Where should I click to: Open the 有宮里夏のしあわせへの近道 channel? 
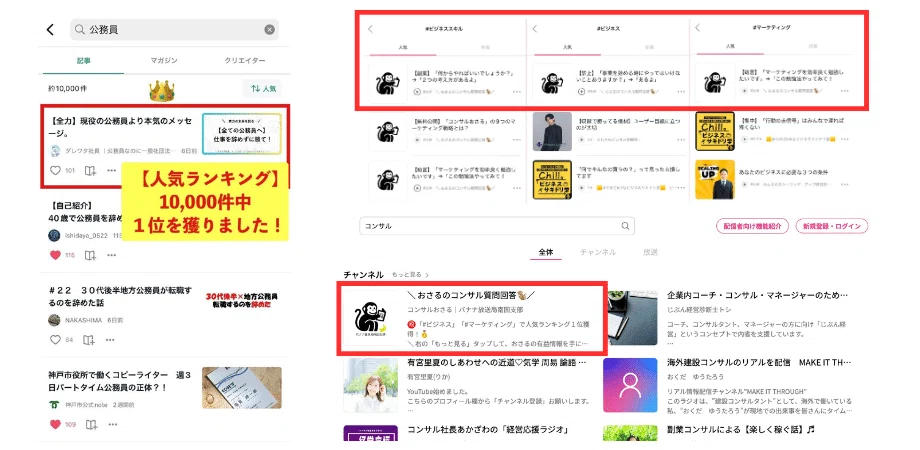pos(496,363)
